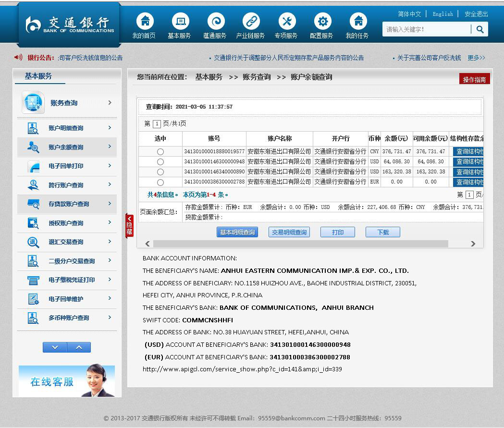The height and width of the screenshot is (428, 504).
Task: Open 我的首页 home icon
Action: (145, 21)
